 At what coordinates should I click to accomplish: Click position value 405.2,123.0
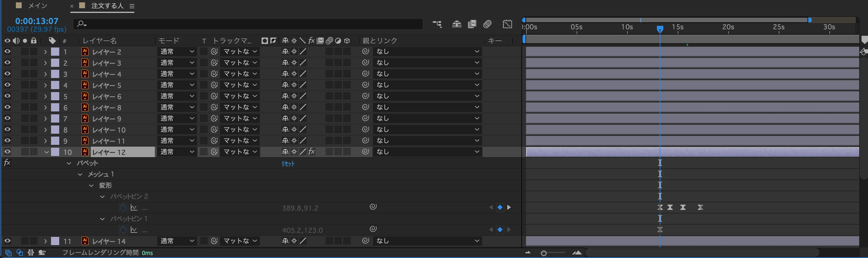(x=303, y=230)
